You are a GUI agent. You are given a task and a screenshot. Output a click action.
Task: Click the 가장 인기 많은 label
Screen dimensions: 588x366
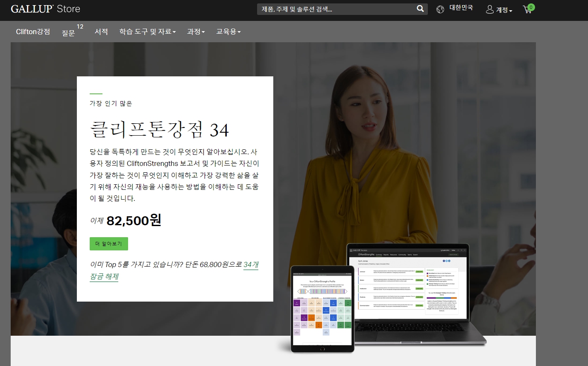pyautogui.click(x=111, y=103)
